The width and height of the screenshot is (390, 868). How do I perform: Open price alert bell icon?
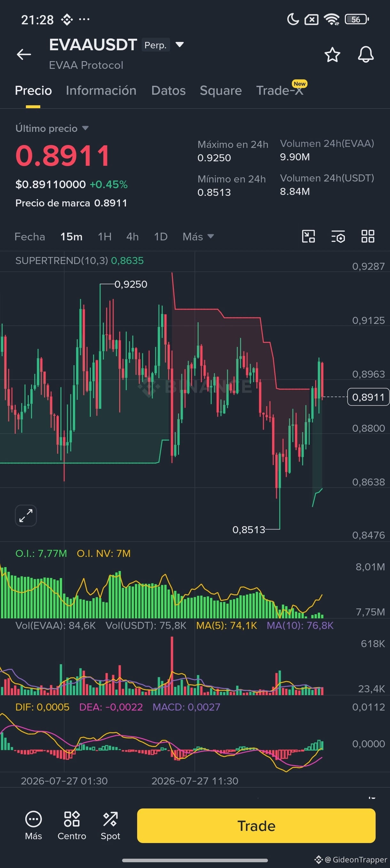pyautogui.click(x=365, y=55)
